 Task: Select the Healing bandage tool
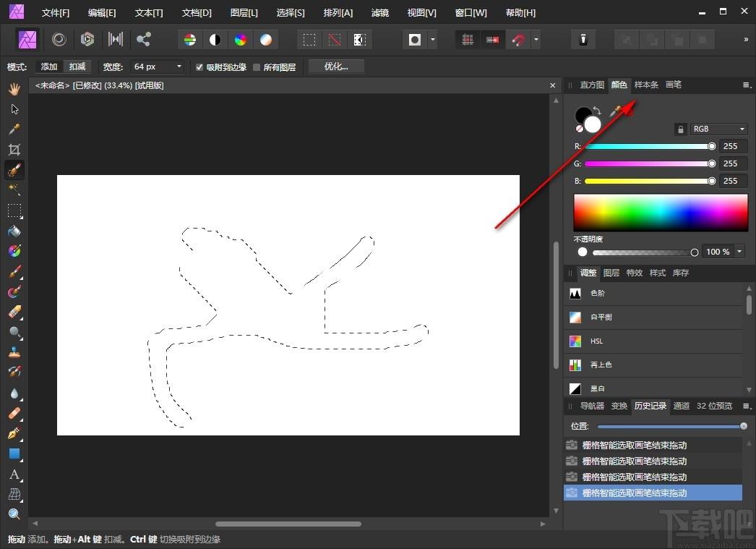click(14, 414)
